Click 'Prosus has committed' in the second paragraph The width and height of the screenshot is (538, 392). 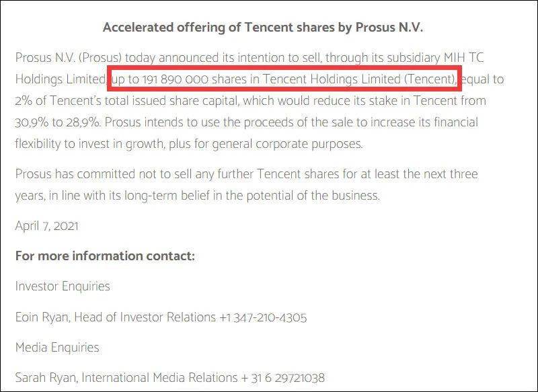pyautogui.click(x=75, y=174)
